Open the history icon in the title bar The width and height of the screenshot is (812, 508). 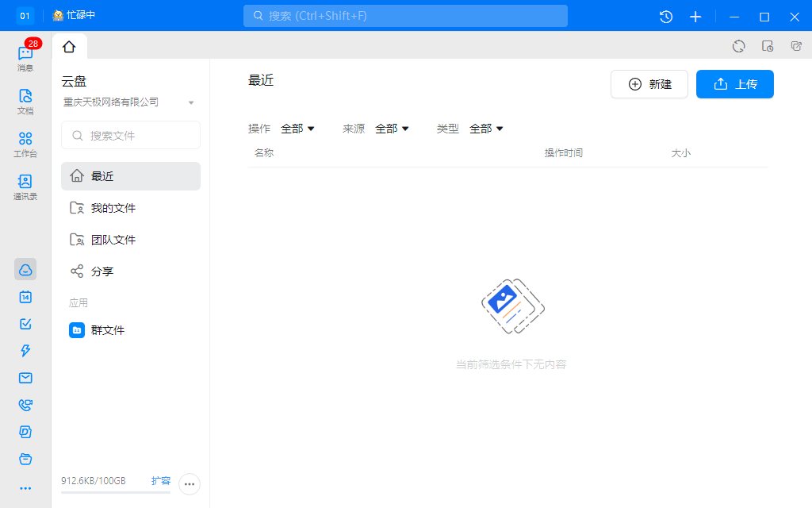pyautogui.click(x=665, y=16)
